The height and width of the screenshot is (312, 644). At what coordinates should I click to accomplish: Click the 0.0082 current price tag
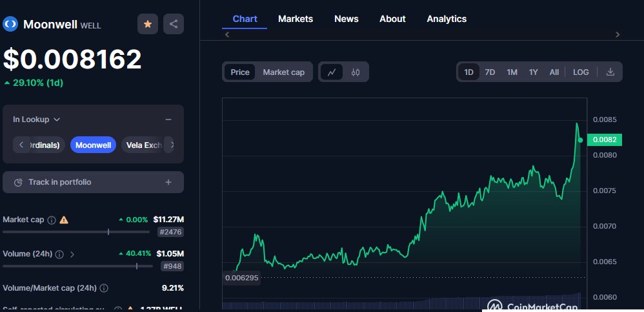[605, 140]
